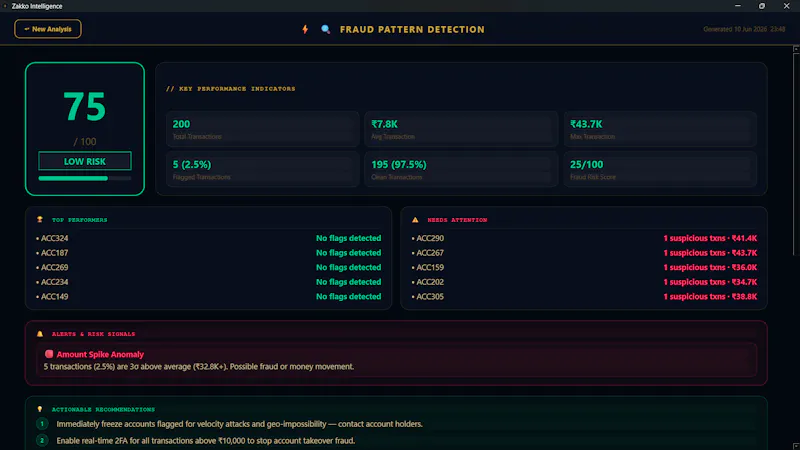The width and height of the screenshot is (800, 450).
Task: Click the New Analysis button
Action: pos(47,29)
